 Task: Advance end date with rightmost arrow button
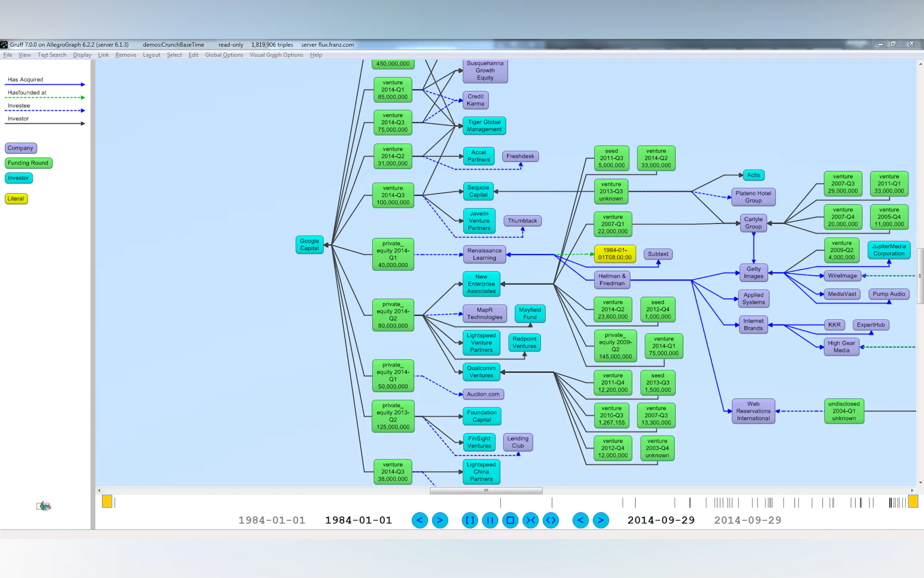(601, 520)
